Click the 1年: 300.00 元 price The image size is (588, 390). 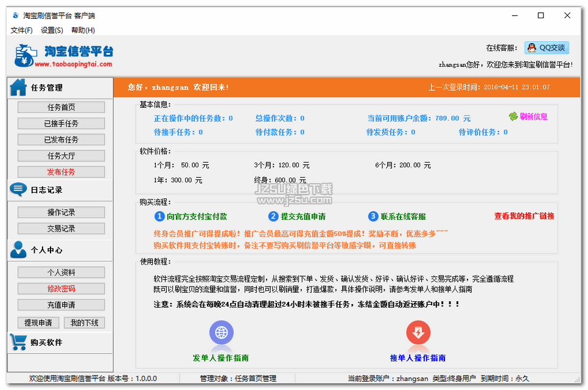(x=178, y=180)
